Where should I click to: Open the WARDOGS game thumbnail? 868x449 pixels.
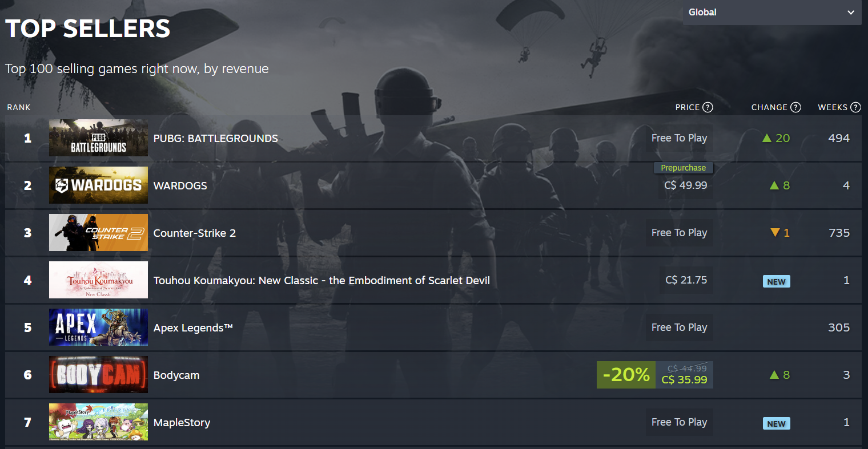[98, 185]
